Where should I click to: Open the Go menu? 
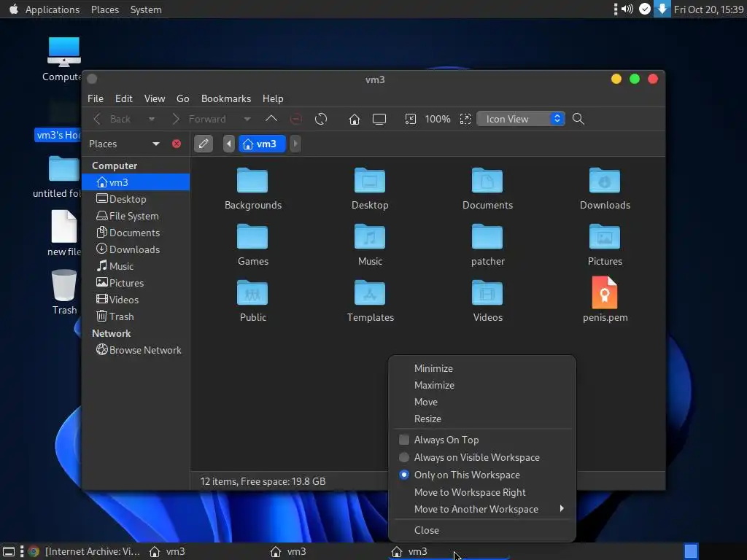(183, 98)
